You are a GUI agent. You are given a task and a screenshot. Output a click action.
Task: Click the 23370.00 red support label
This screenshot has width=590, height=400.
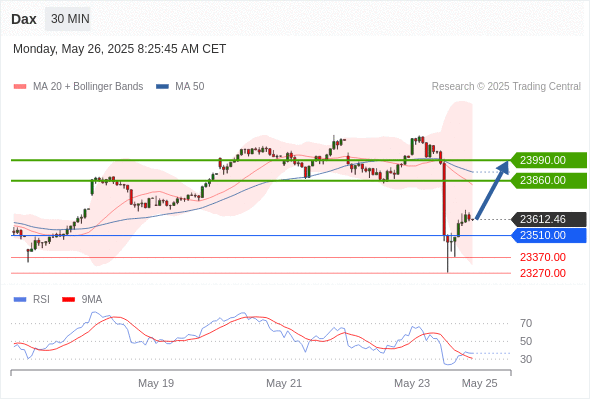pyautogui.click(x=543, y=257)
